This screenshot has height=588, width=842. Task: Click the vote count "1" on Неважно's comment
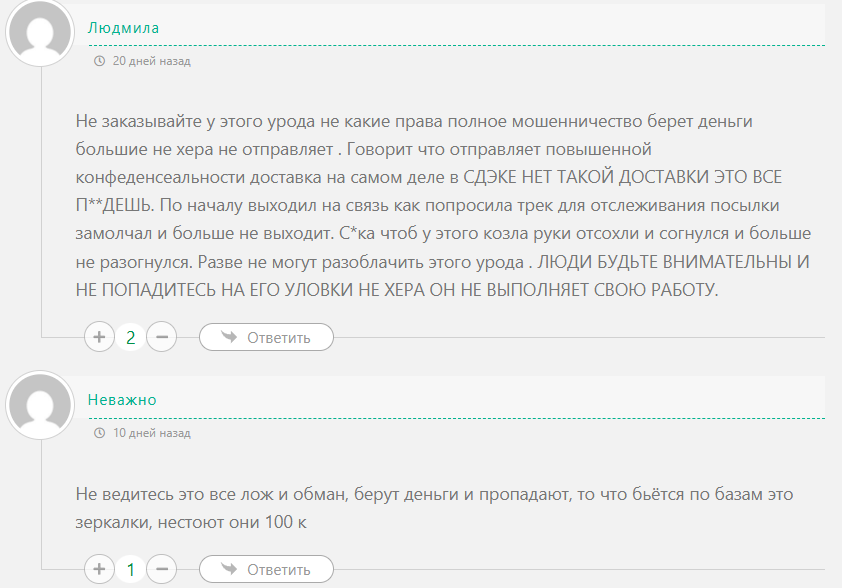[130, 570]
